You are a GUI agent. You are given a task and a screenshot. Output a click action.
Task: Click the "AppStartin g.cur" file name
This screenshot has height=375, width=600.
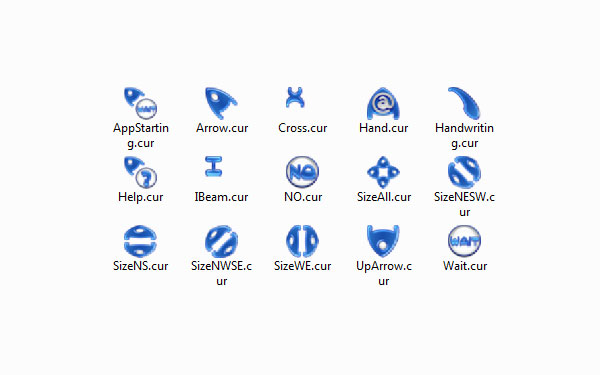click(x=141, y=135)
